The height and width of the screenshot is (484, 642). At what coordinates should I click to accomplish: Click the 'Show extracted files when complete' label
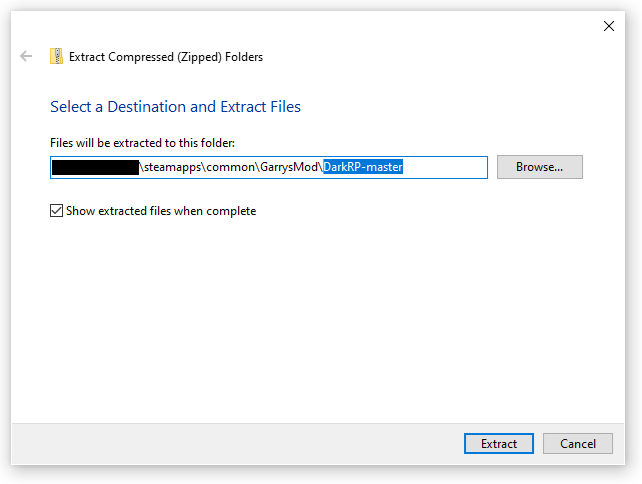[161, 211]
